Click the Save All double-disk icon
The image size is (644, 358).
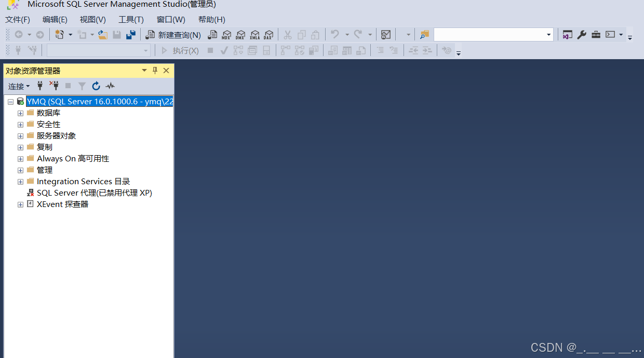(x=131, y=35)
